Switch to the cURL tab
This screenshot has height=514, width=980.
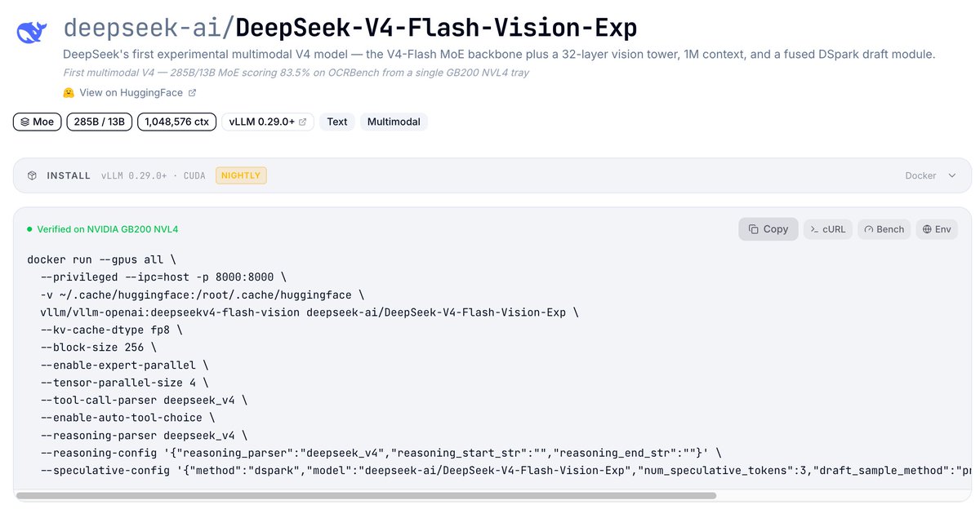tap(828, 229)
